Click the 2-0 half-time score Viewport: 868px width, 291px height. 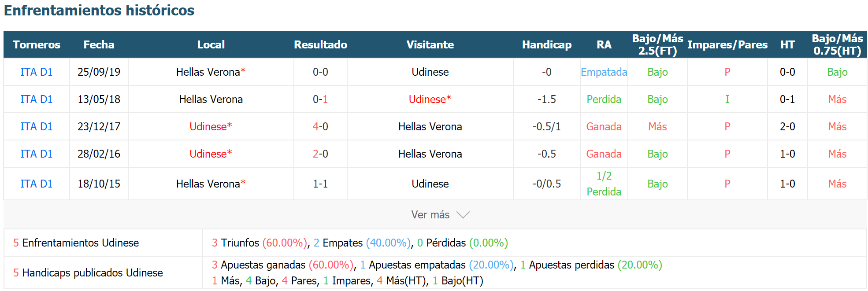[787, 126]
